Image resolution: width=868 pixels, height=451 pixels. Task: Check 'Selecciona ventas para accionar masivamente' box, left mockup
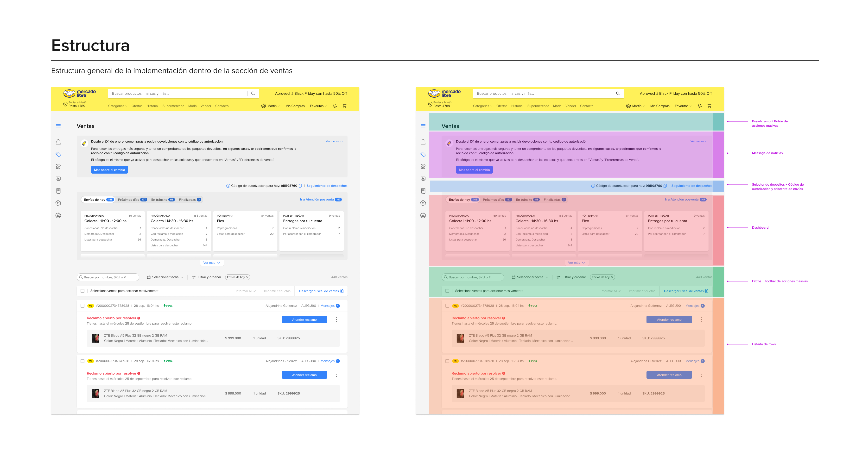(x=82, y=291)
